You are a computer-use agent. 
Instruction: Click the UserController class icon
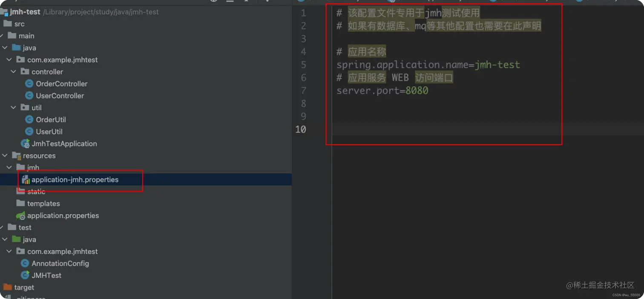coord(29,95)
